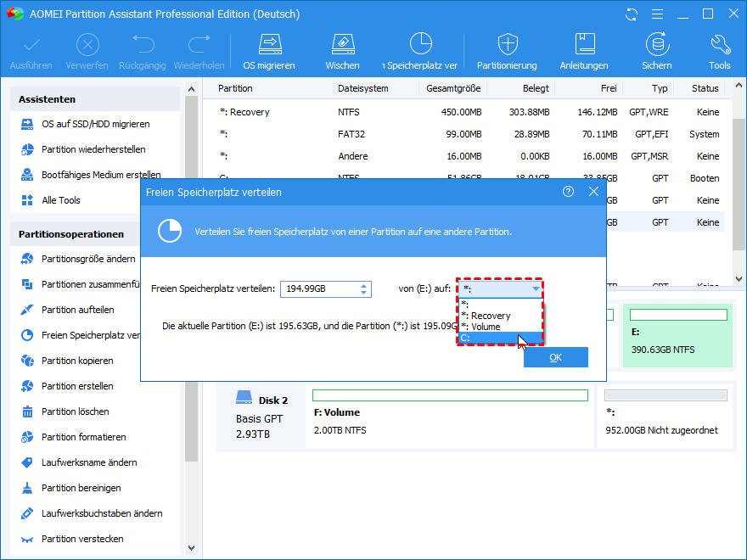The width and height of the screenshot is (747, 560).
Task: Sort by the Partition column header
Action: (235, 88)
